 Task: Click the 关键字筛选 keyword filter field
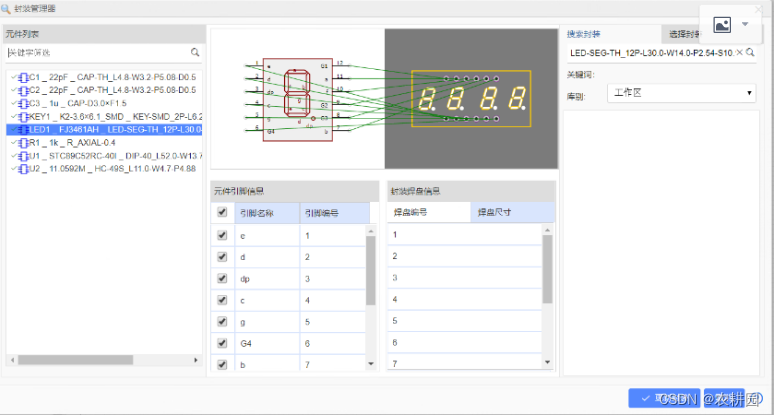(x=95, y=52)
